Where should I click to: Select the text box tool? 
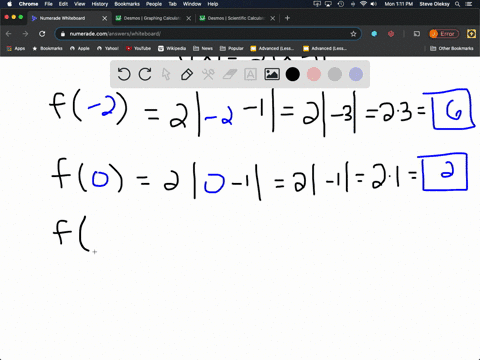point(250,74)
